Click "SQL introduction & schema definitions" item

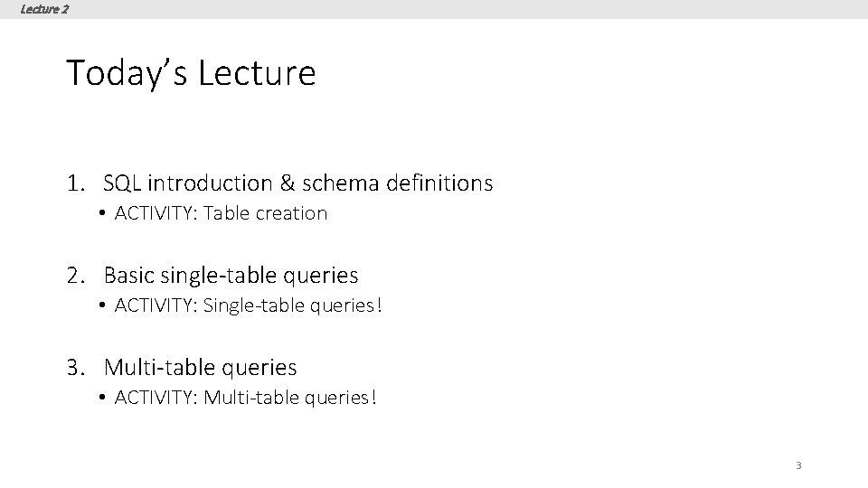[x=298, y=183]
